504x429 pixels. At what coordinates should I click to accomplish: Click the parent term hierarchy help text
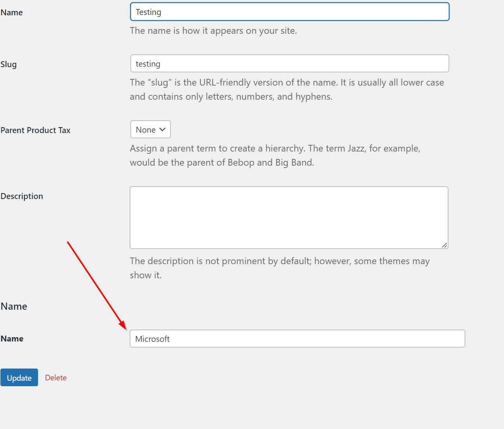pyautogui.click(x=275, y=155)
